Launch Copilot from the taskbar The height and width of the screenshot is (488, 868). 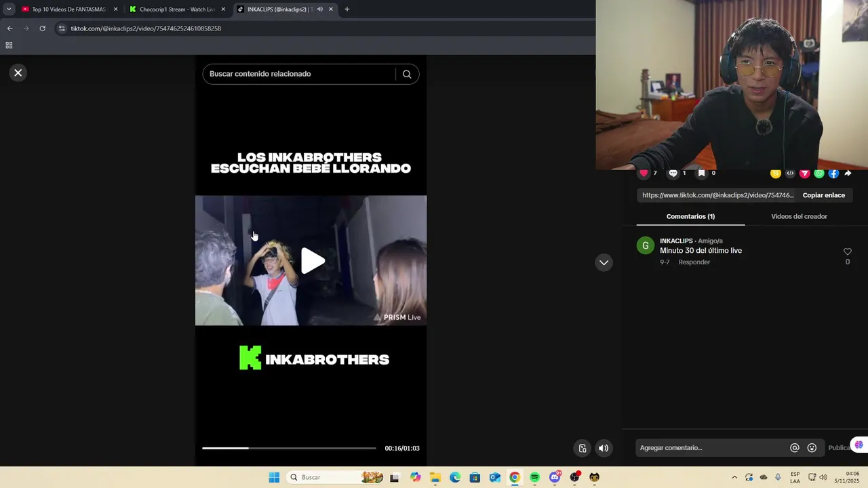[x=415, y=477]
